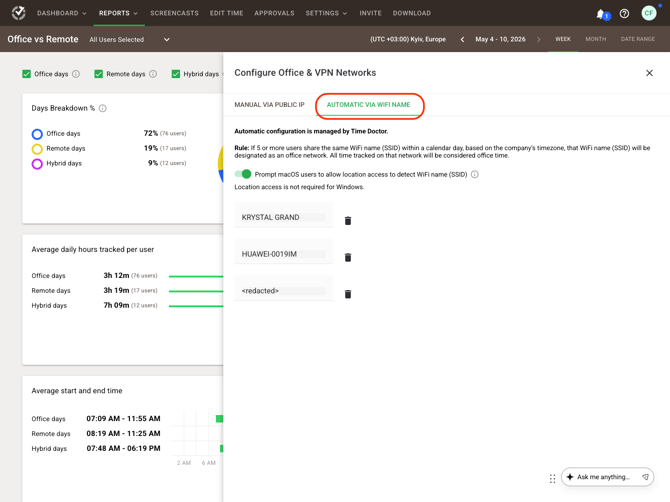Show info about macOS location prompt
The height and width of the screenshot is (502, 670).
point(475,174)
